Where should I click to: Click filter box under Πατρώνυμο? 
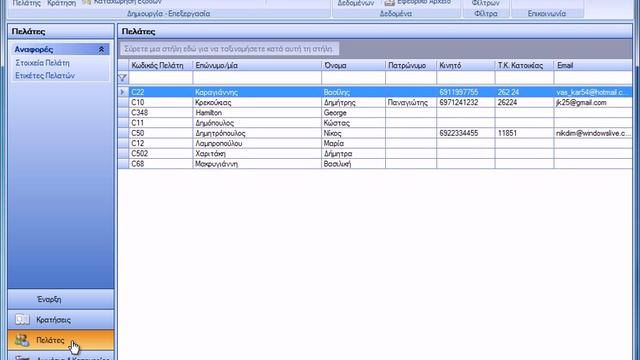(x=411, y=78)
